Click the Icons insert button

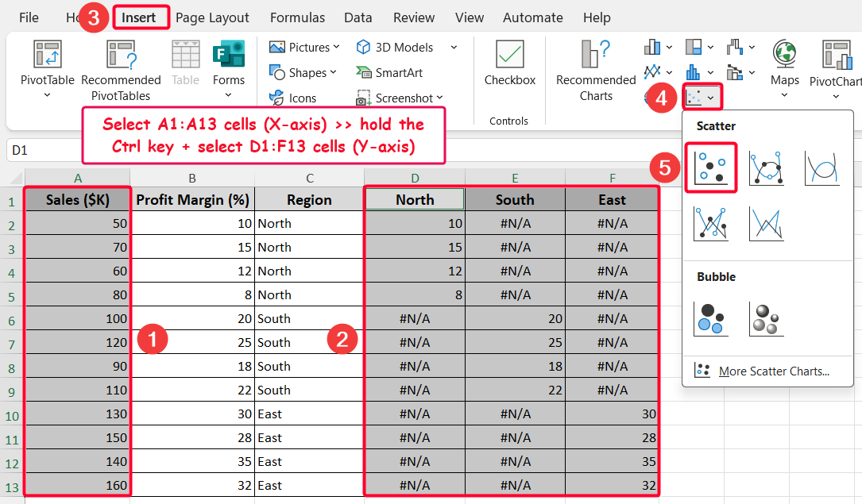[x=293, y=98]
